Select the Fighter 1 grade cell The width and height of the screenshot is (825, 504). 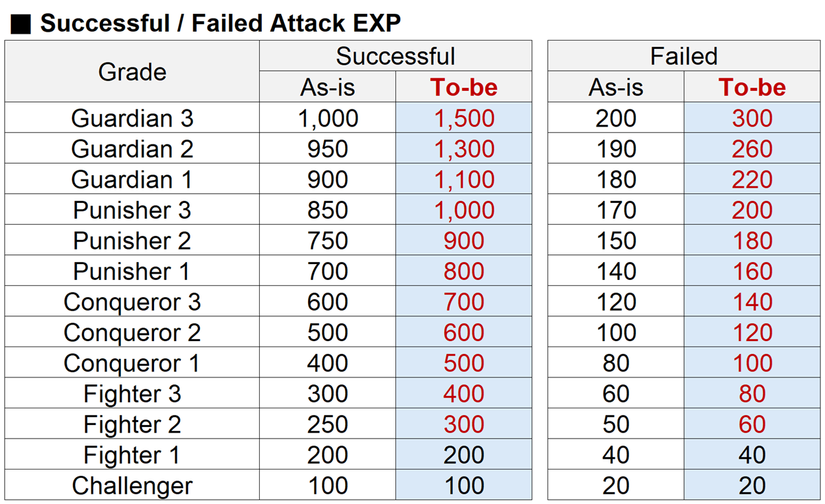pyautogui.click(x=132, y=454)
